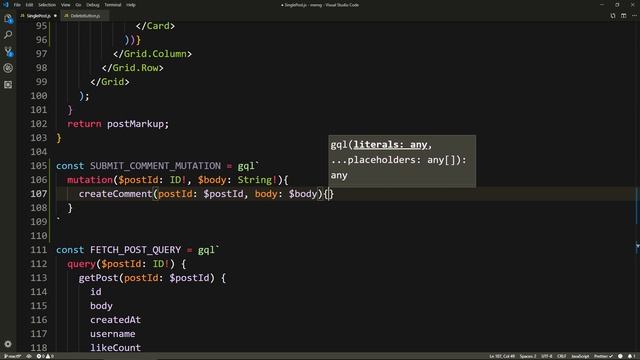This screenshot has height=360, width=640.
Task: Click 'literals: any' in the gql signature tooltip
Action: coord(391,144)
